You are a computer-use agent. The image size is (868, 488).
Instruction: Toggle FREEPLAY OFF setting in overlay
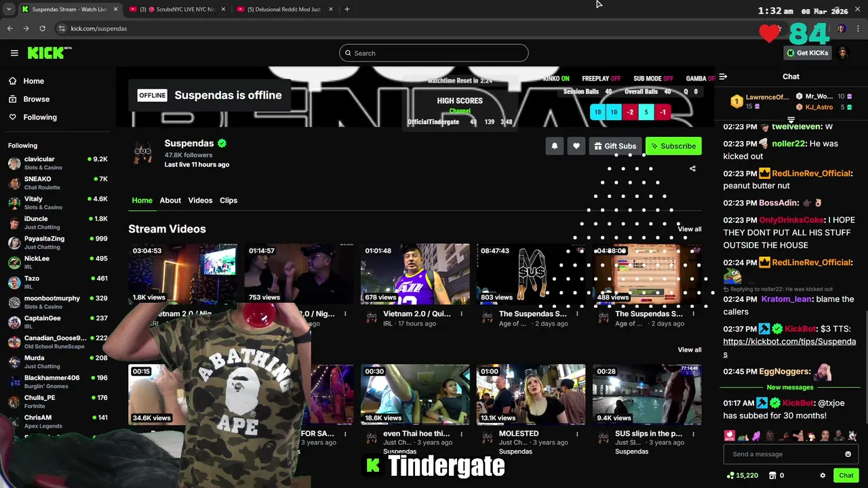(601, 79)
